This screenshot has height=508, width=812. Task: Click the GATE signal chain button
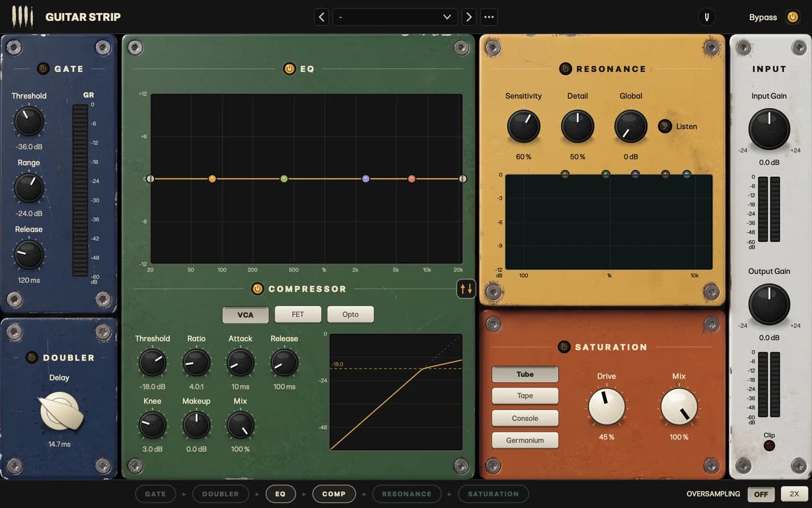(x=155, y=494)
